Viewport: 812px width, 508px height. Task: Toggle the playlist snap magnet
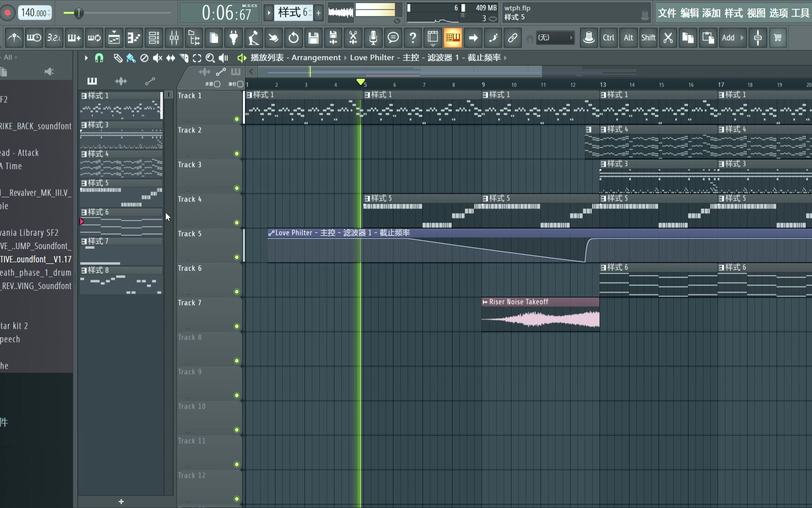pyautogui.click(x=99, y=58)
